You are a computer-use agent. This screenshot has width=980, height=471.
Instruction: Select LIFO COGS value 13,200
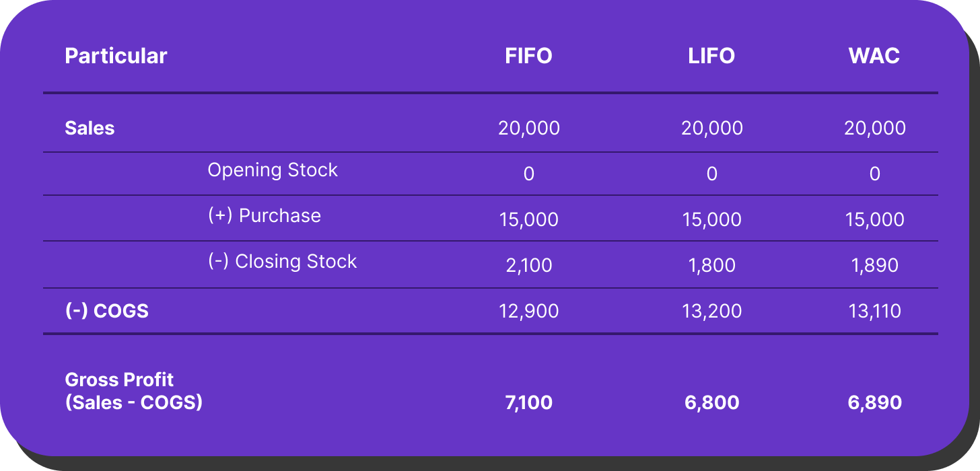tap(711, 311)
